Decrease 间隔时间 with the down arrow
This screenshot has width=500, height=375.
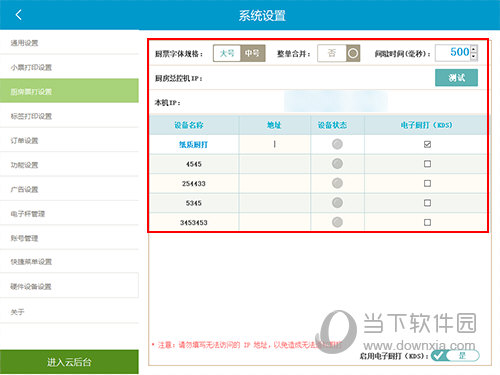point(474,57)
